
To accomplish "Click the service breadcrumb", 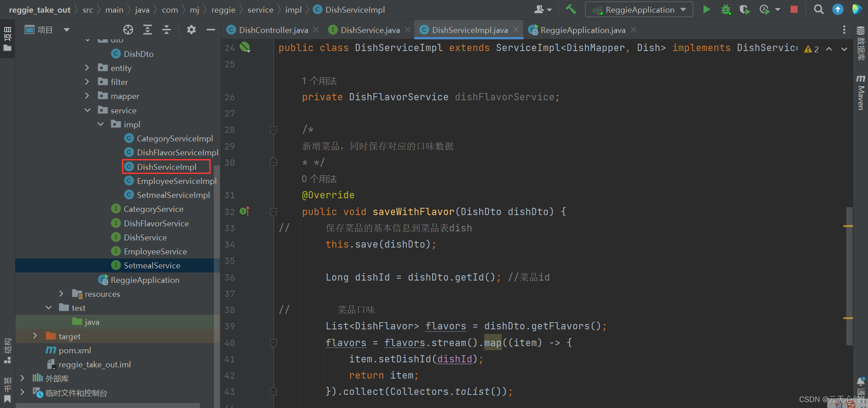I will pos(260,9).
